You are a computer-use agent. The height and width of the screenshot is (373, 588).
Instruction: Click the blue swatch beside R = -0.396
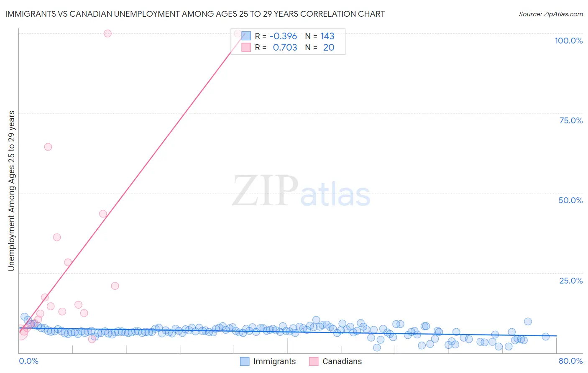point(246,36)
